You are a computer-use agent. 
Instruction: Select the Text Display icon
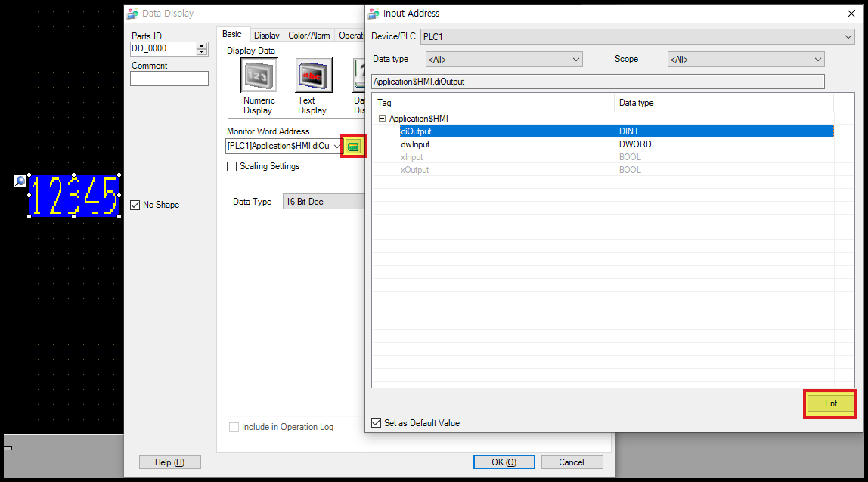point(313,76)
